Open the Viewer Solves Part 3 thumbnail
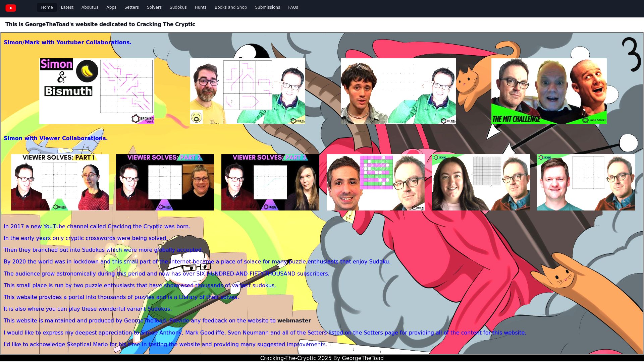This screenshot has height=362, width=644. 270,182
